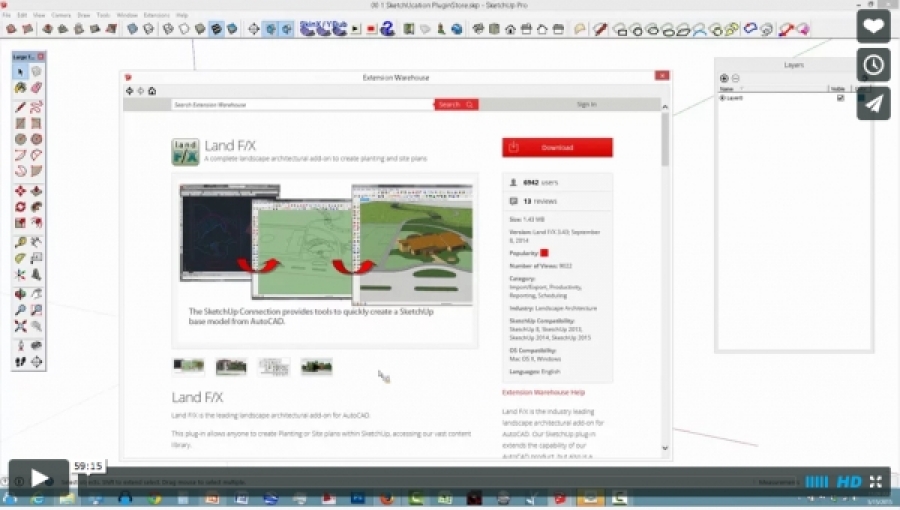Activate the Move tool
The height and width of the screenshot is (510, 900).
click(21, 190)
